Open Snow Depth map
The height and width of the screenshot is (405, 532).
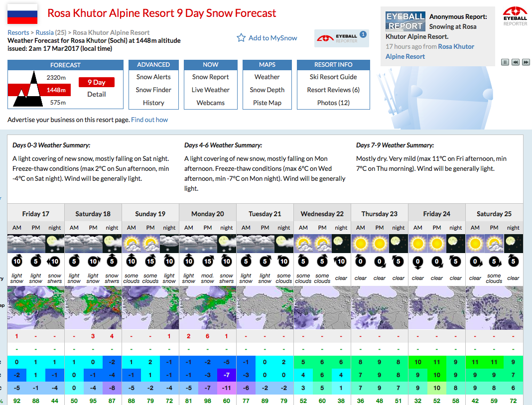[x=267, y=90]
